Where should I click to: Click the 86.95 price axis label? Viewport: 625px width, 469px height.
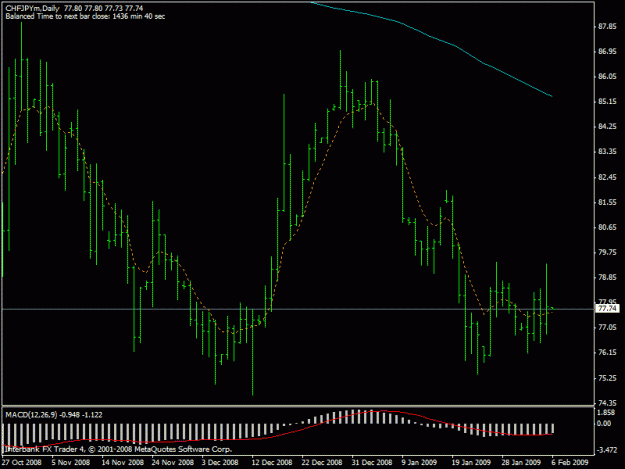tap(607, 52)
